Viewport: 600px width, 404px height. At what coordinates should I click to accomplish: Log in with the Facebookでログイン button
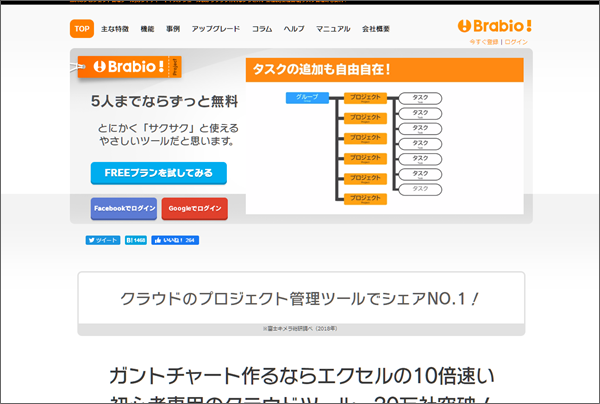point(124,208)
